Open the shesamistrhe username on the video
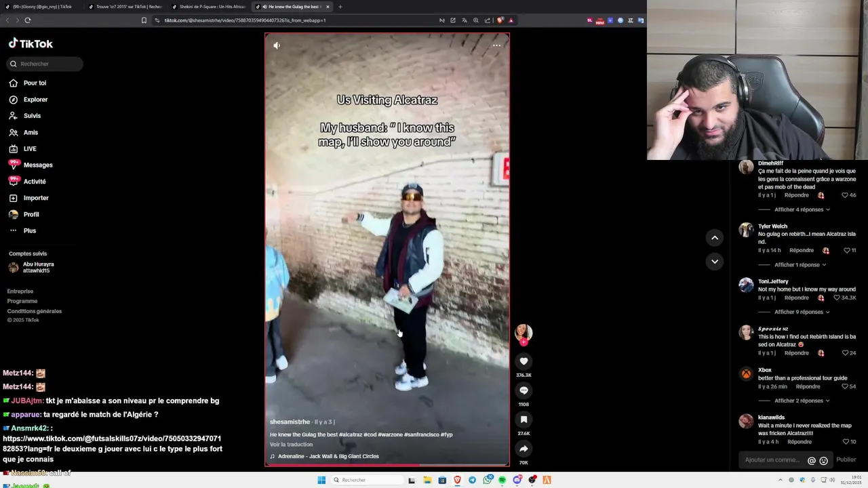The width and height of the screenshot is (868, 488). tap(290, 422)
